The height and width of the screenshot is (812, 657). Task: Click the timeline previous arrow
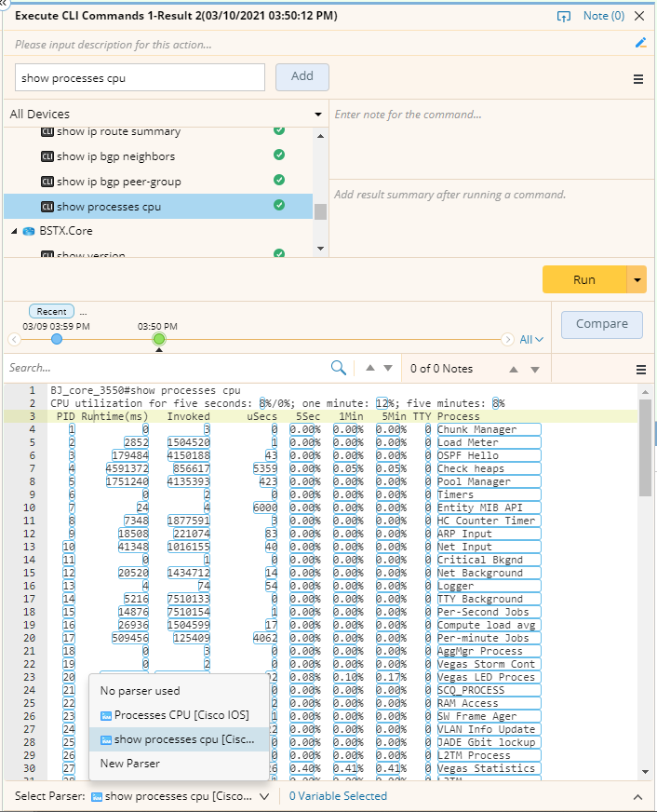15,339
